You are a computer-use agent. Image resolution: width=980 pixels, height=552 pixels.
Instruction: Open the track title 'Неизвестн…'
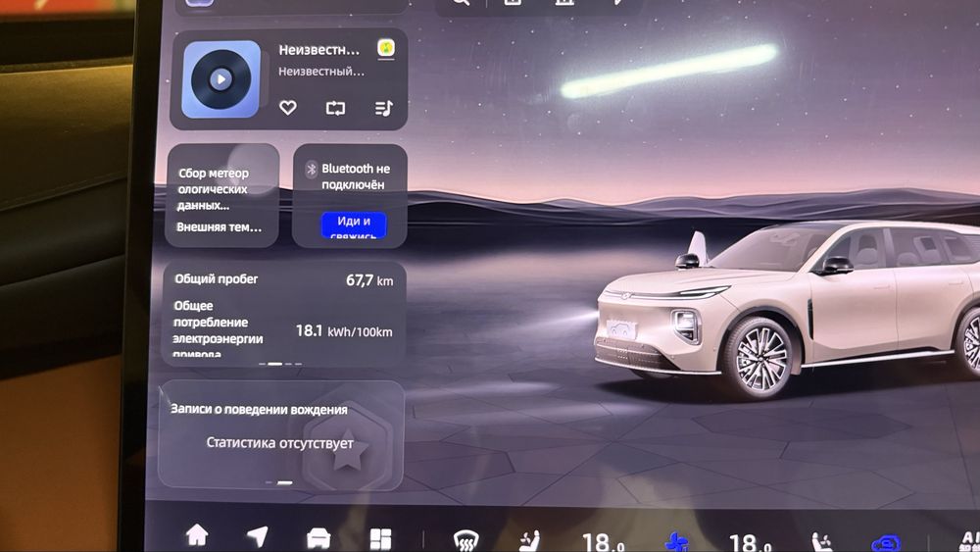[318, 50]
